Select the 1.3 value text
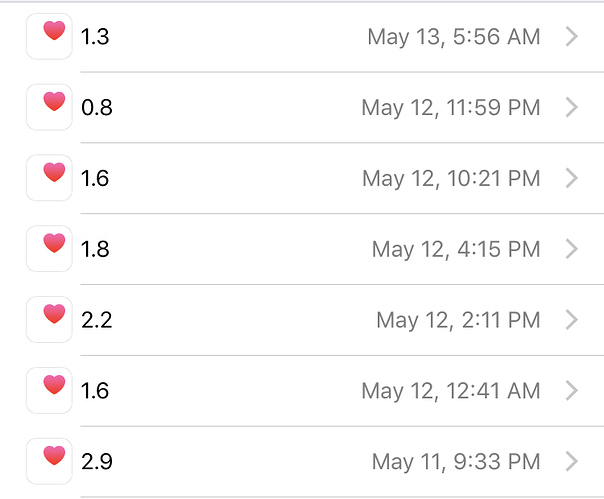604x499 pixels. (95, 37)
